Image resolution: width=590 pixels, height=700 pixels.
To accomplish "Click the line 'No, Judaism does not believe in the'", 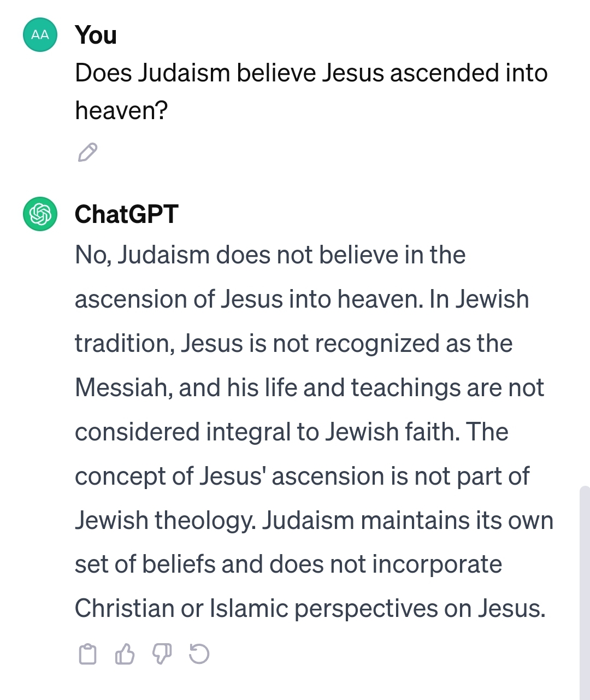I will tap(270, 255).
